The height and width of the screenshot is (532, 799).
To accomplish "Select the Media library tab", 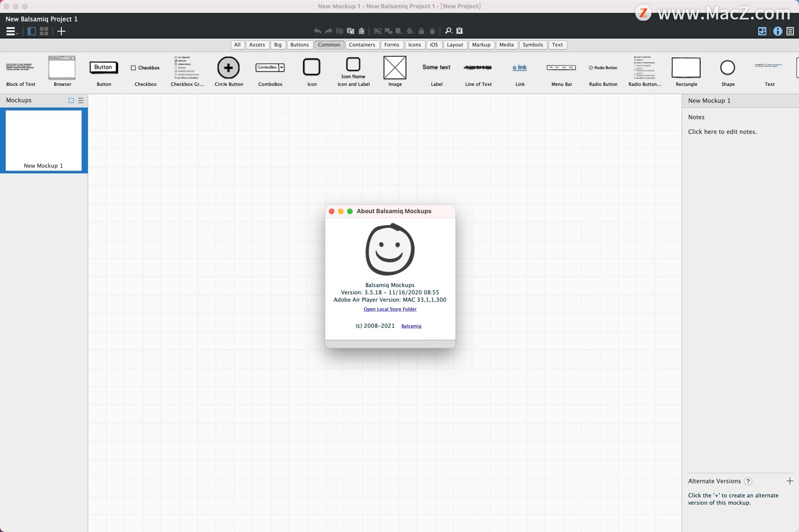I will click(x=507, y=45).
